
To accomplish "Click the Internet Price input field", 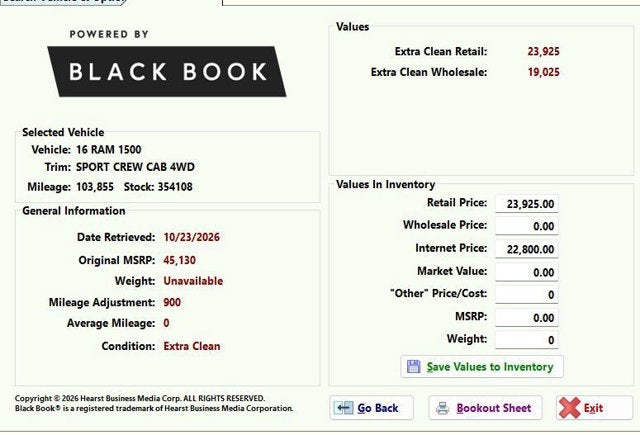I will point(527,249).
